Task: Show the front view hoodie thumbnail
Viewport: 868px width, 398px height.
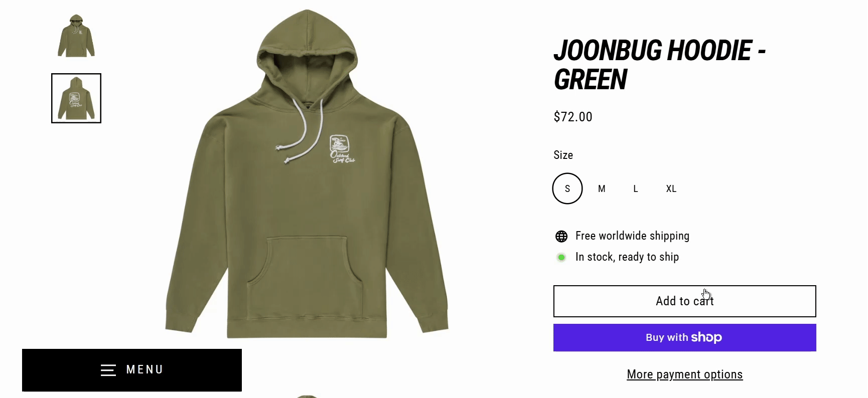Action: pyautogui.click(x=76, y=36)
